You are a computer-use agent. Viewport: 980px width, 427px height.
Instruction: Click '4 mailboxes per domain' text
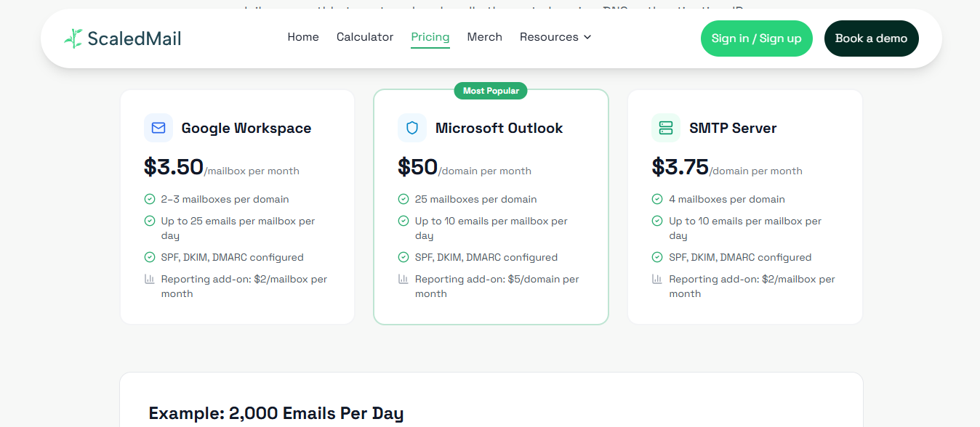pos(727,199)
